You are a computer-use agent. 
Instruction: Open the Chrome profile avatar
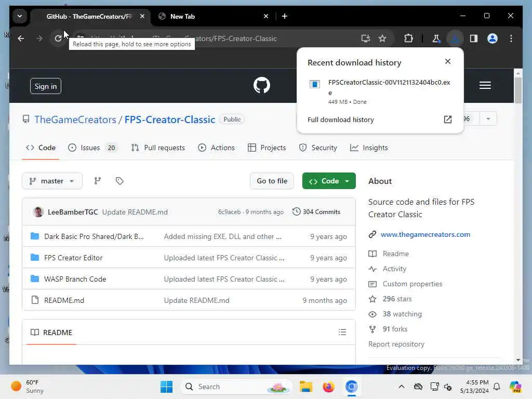pyautogui.click(x=493, y=38)
